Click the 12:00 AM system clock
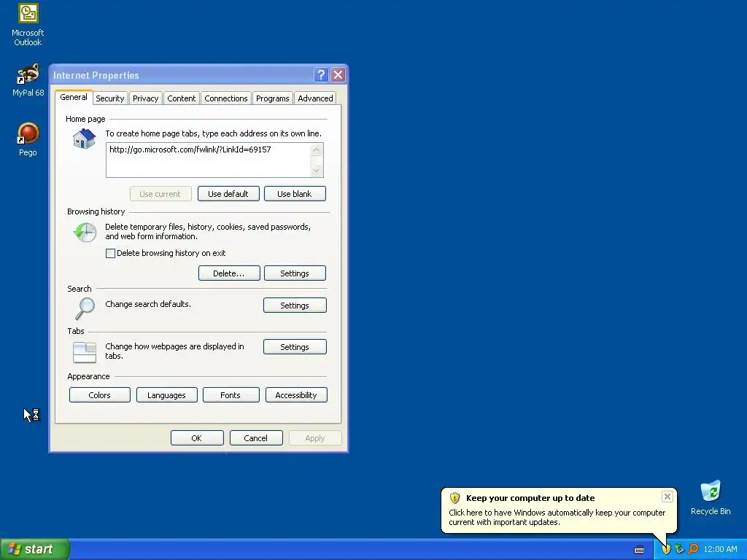The width and height of the screenshot is (747, 560). point(720,550)
